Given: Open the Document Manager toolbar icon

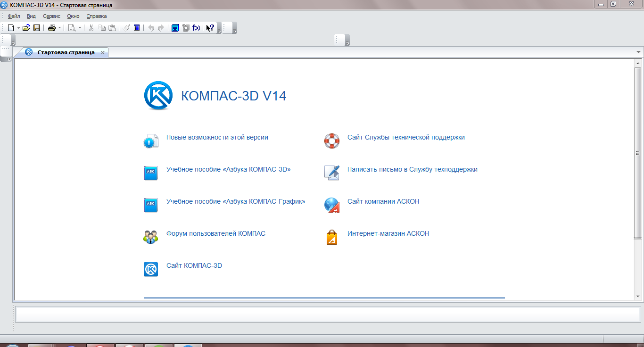Looking at the screenshot, I should click(175, 28).
